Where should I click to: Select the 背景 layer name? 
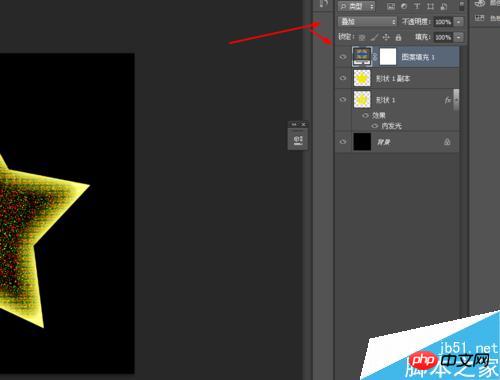coord(384,142)
